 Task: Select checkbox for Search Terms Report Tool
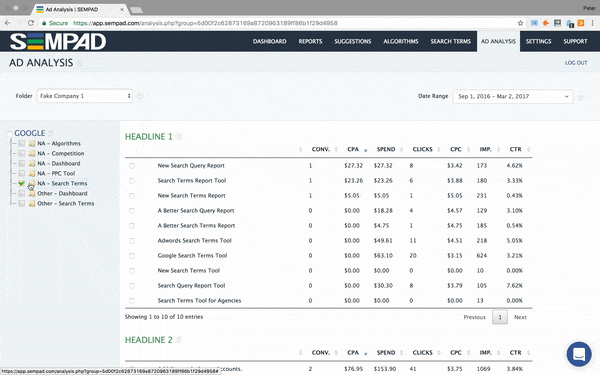(x=132, y=181)
